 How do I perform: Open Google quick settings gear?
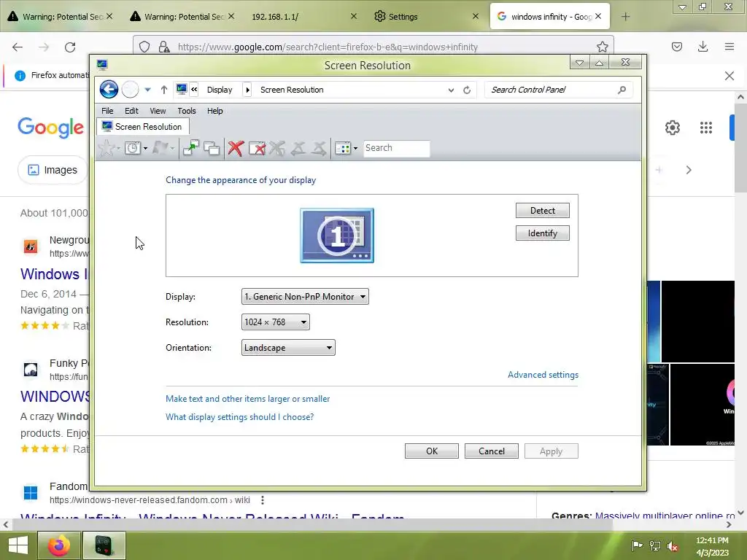[x=672, y=128]
